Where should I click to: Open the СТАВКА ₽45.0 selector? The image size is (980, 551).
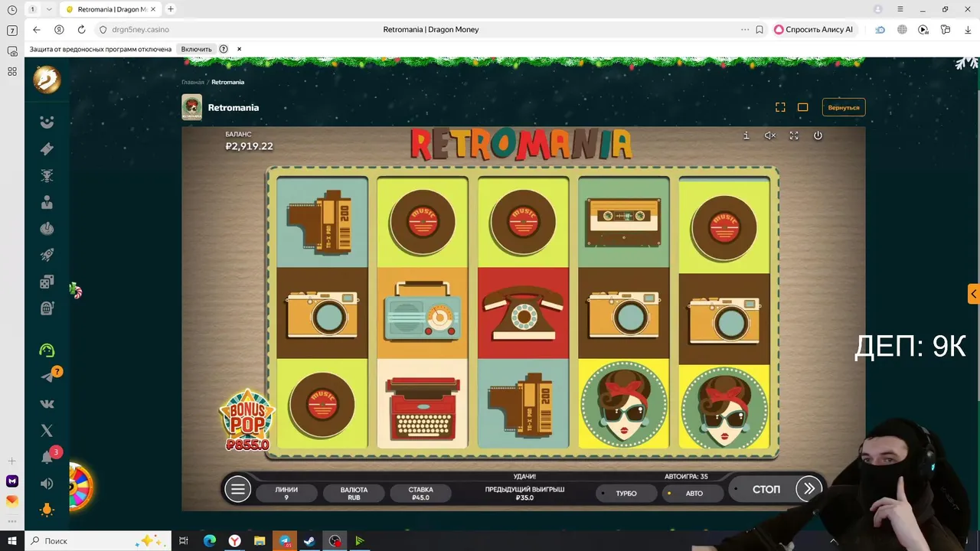pyautogui.click(x=420, y=493)
